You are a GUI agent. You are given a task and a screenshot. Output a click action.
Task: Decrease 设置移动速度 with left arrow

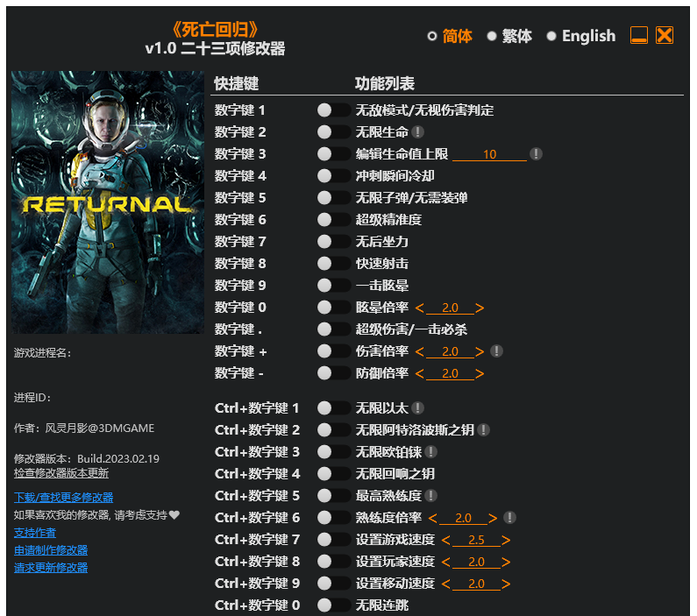[x=446, y=584]
